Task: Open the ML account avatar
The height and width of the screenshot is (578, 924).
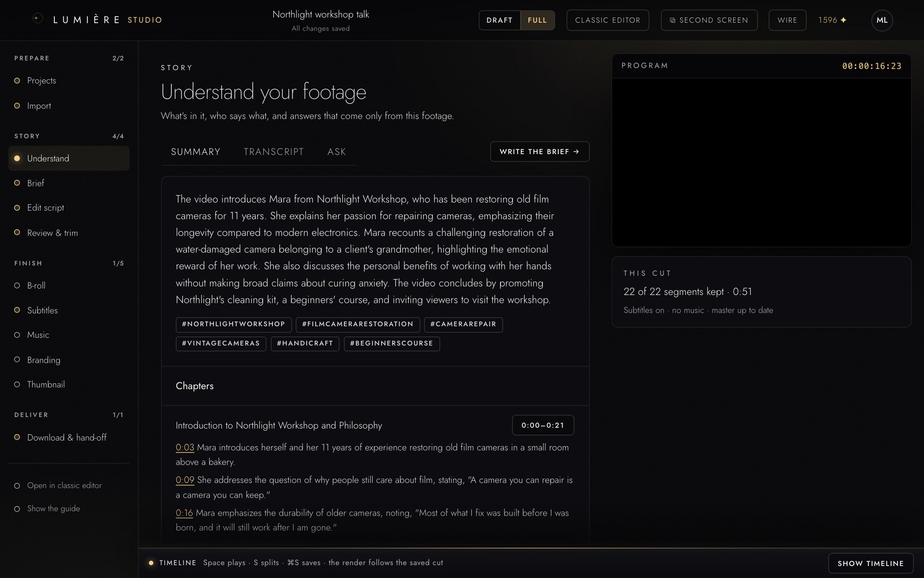Action: tap(882, 20)
